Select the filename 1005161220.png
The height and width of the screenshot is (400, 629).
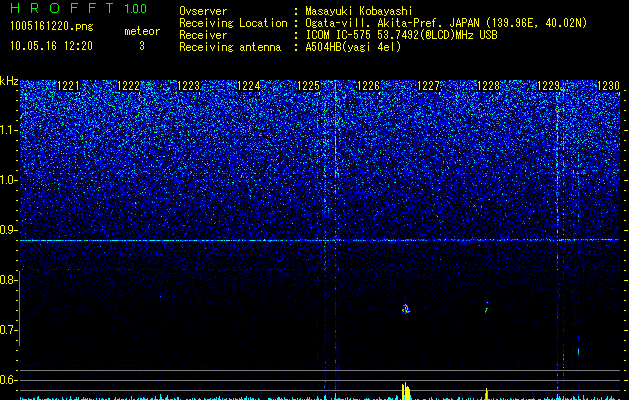point(52,27)
